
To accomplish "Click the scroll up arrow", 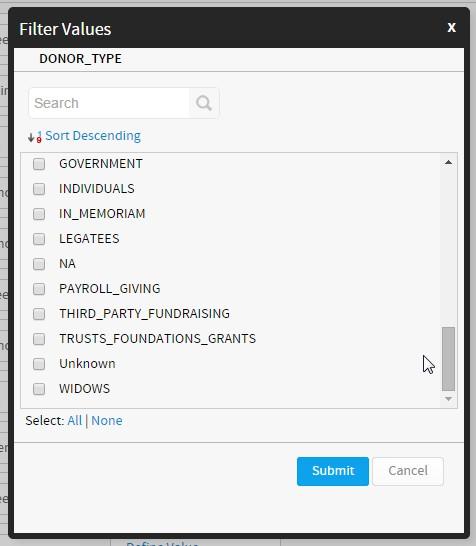I will tap(448, 162).
